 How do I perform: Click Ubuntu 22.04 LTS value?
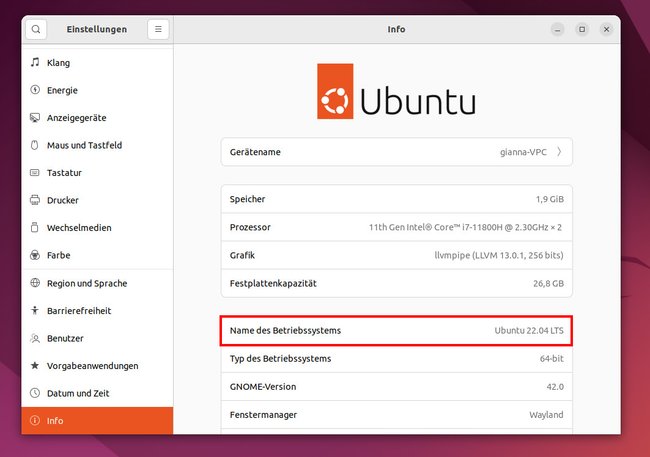click(x=529, y=331)
